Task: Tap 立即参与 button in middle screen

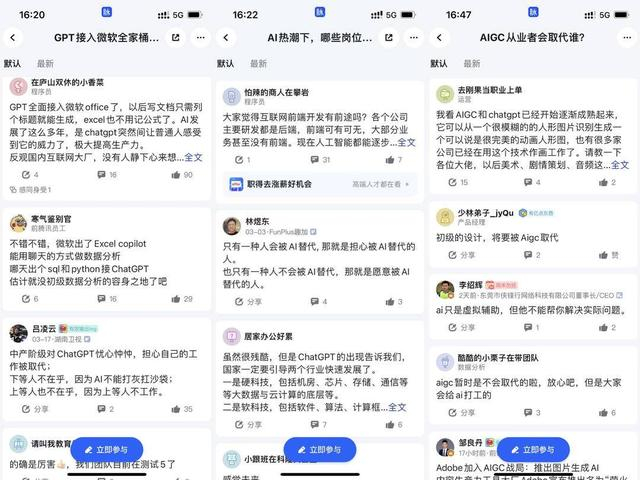Action: point(320,450)
